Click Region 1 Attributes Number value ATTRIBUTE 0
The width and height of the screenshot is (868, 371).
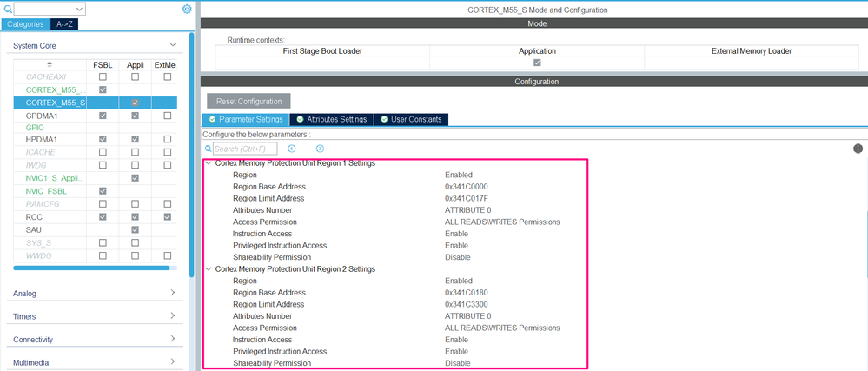467,210
